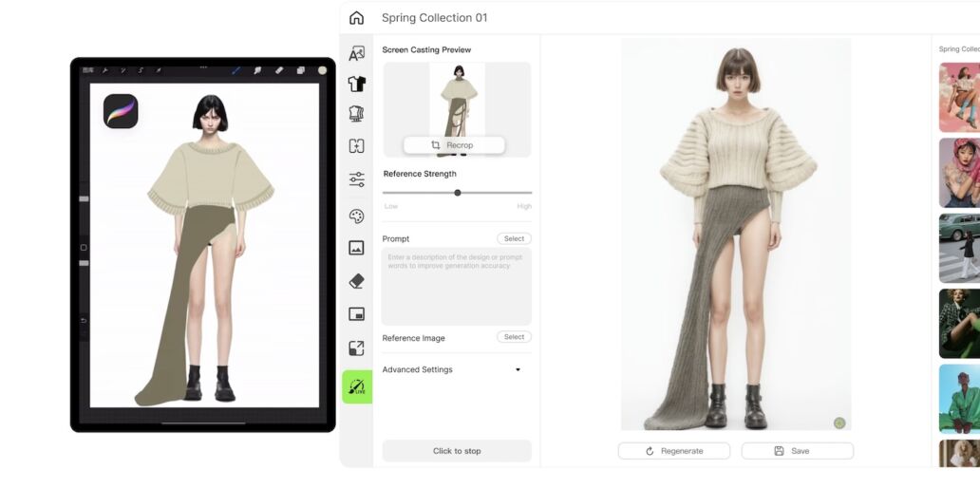Click the Regenerate button

[x=673, y=451]
